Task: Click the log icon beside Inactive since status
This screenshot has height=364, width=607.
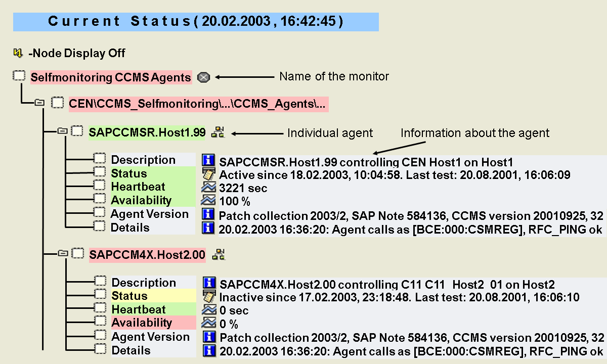Action: point(208,296)
